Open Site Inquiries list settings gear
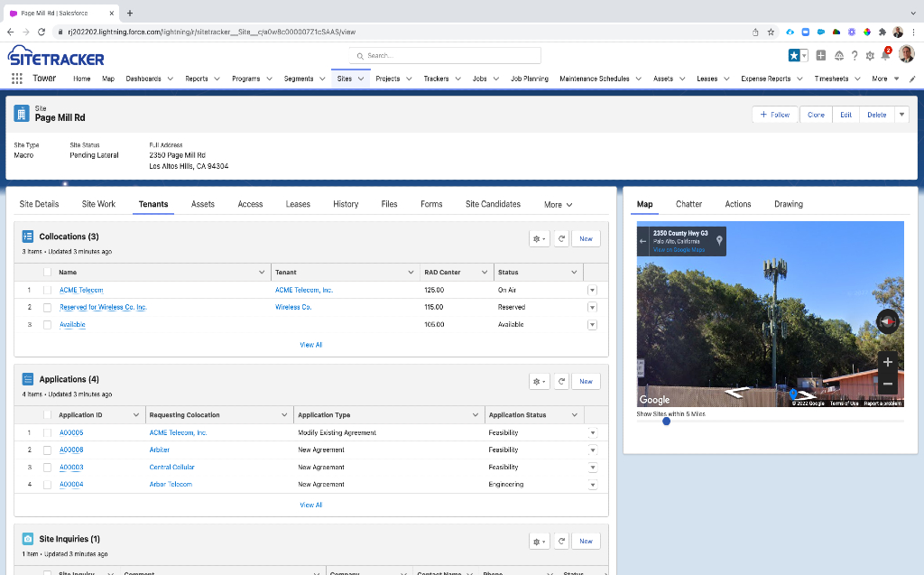The width and height of the screenshot is (924, 575). pos(540,542)
